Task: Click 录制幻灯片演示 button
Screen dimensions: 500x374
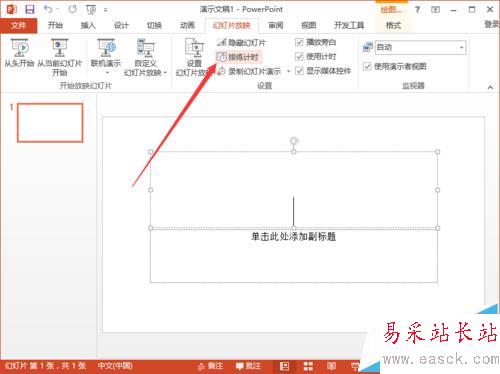Action: (x=249, y=71)
